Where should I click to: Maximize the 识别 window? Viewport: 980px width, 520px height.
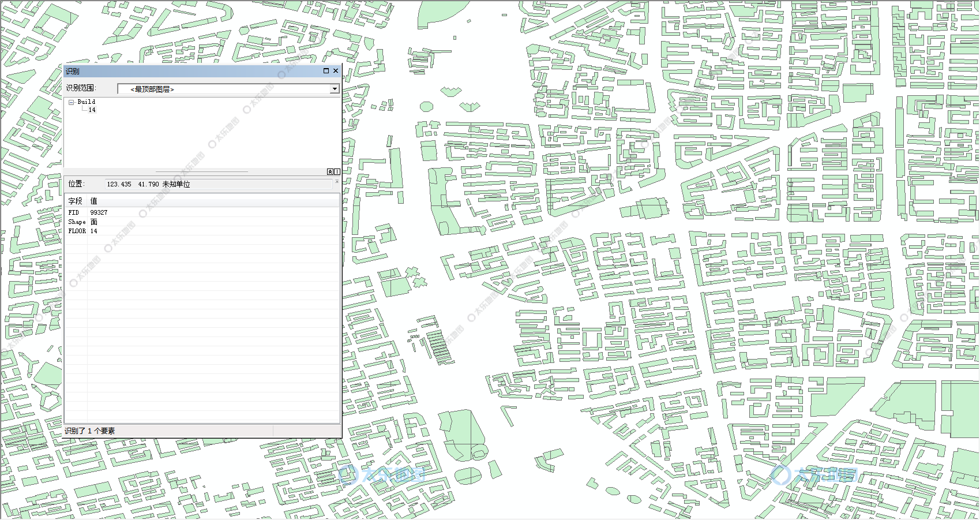(x=326, y=71)
